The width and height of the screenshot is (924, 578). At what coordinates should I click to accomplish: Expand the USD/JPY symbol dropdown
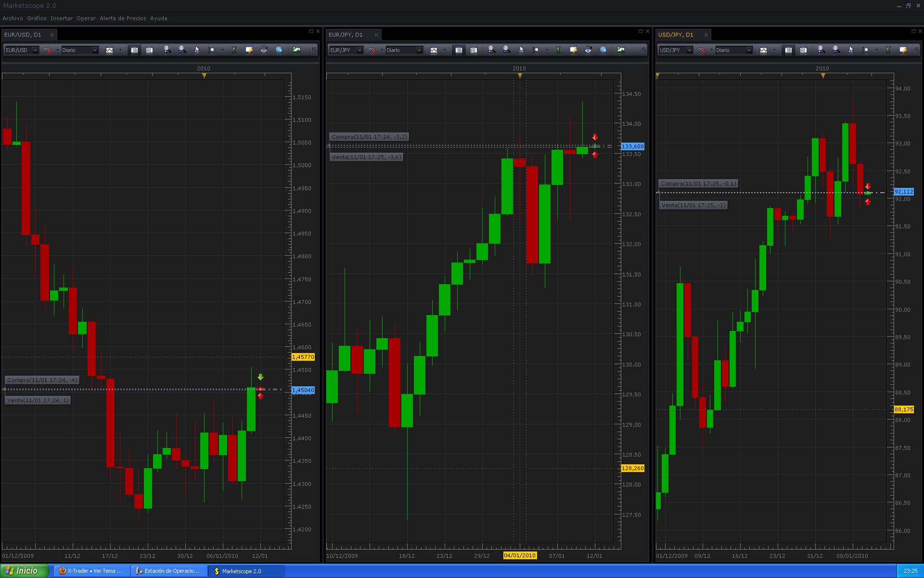pos(689,50)
